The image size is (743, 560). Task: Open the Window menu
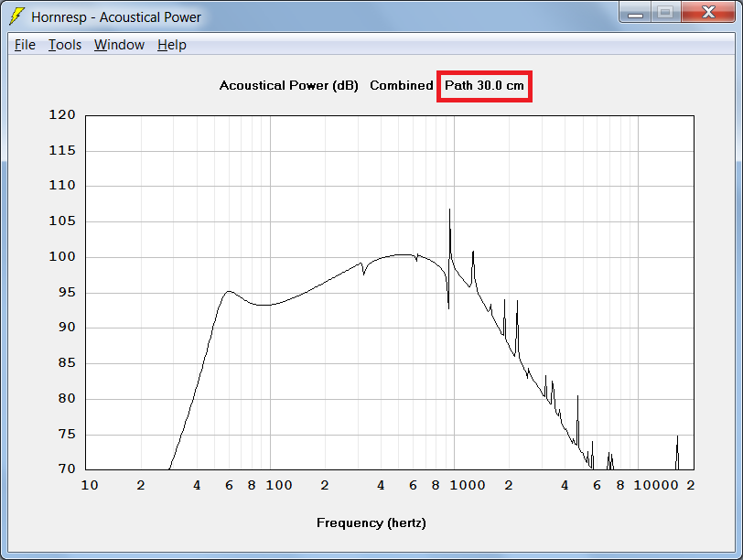119,45
